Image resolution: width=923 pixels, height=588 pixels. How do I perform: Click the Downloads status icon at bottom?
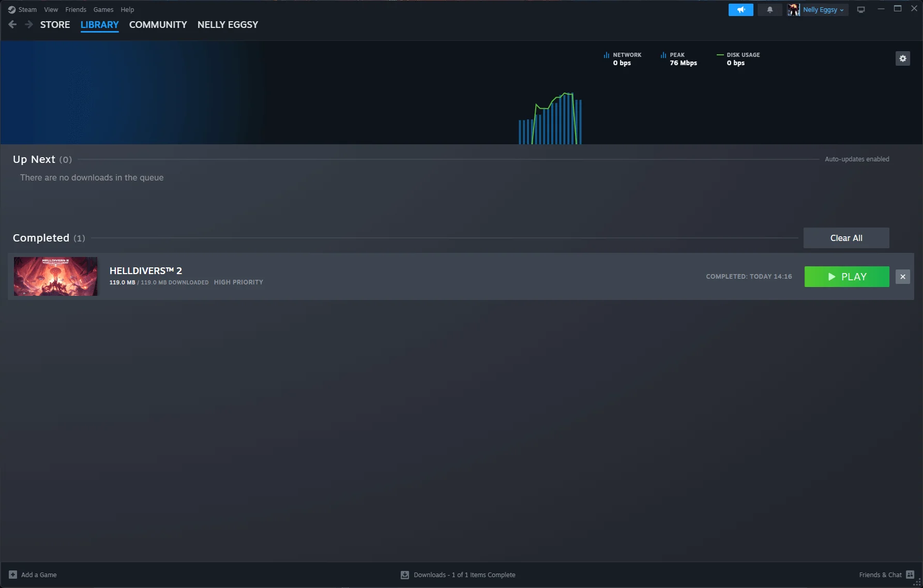(x=405, y=575)
